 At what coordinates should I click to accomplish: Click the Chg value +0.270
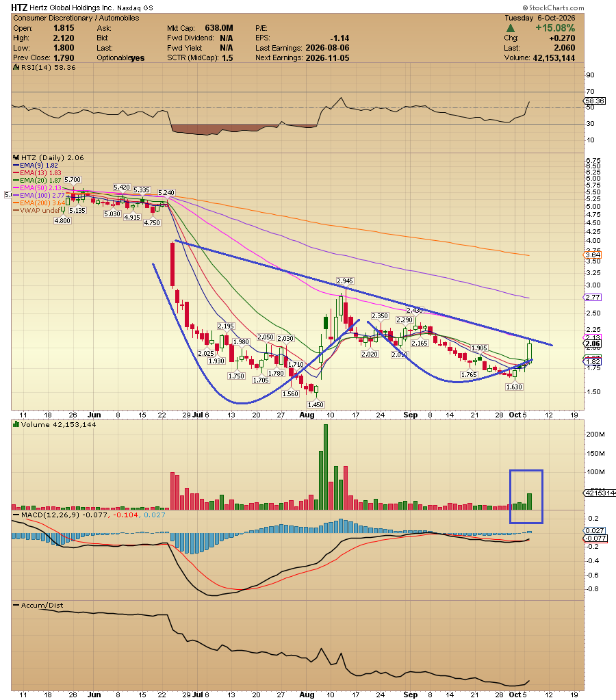pos(563,38)
